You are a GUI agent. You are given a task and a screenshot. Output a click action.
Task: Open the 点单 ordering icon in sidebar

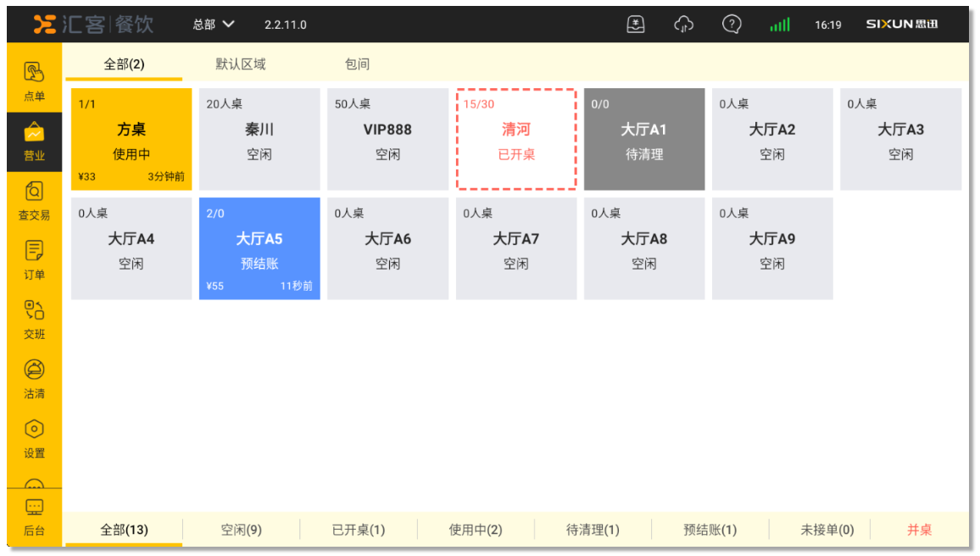(x=34, y=73)
